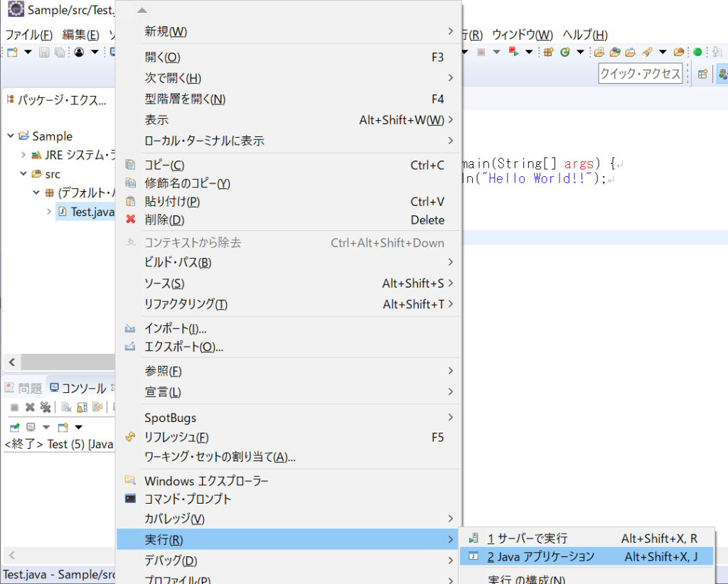Image resolution: width=728 pixels, height=584 pixels.
Task: Expand the Test.java tree node
Action: click(x=49, y=212)
